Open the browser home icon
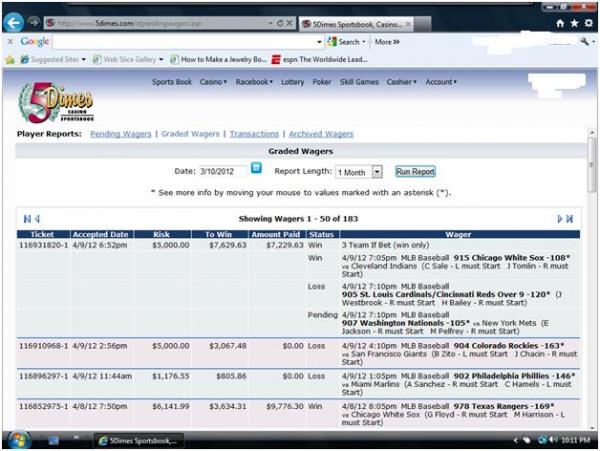 click(x=561, y=23)
